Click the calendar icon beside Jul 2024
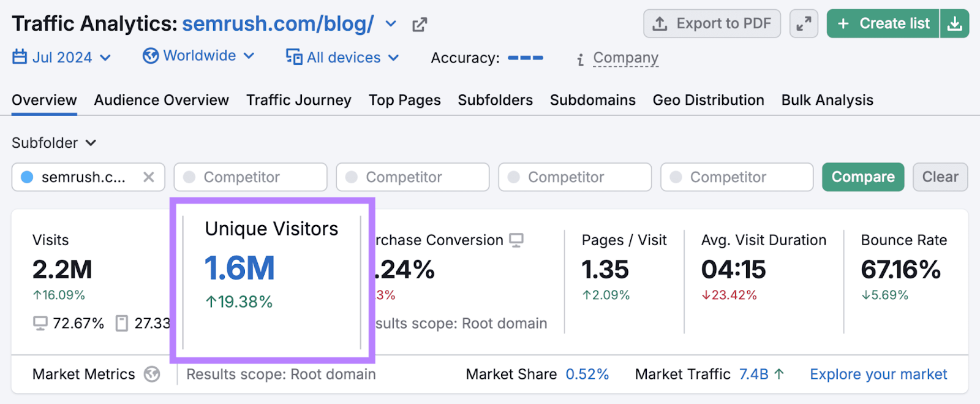 [20, 56]
